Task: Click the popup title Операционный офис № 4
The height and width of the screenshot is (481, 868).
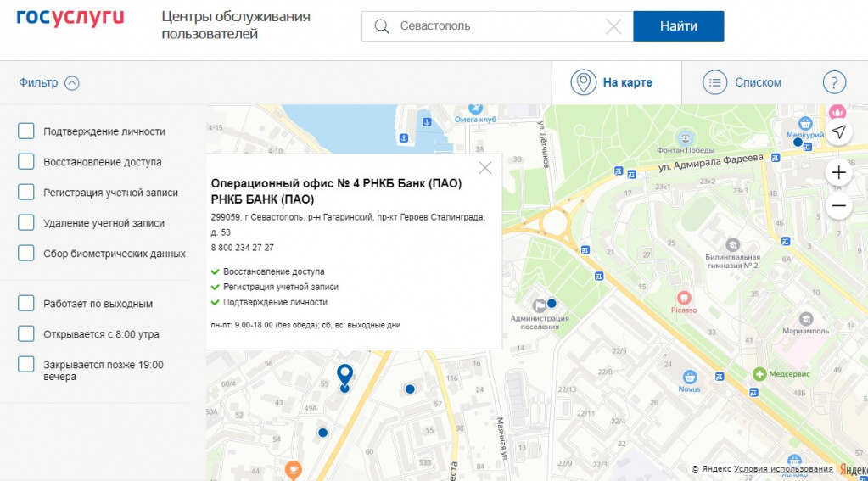Action: [x=336, y=191]
